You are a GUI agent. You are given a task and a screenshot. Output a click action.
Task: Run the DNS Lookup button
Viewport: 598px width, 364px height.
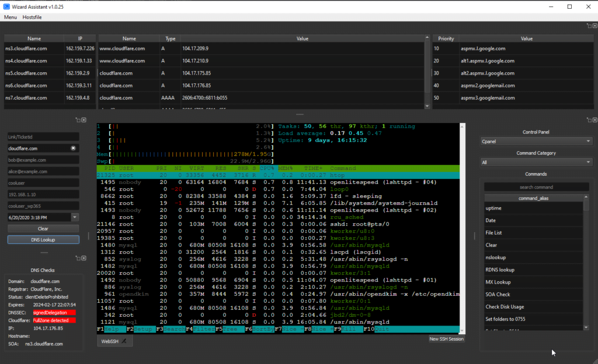[43, 240]
